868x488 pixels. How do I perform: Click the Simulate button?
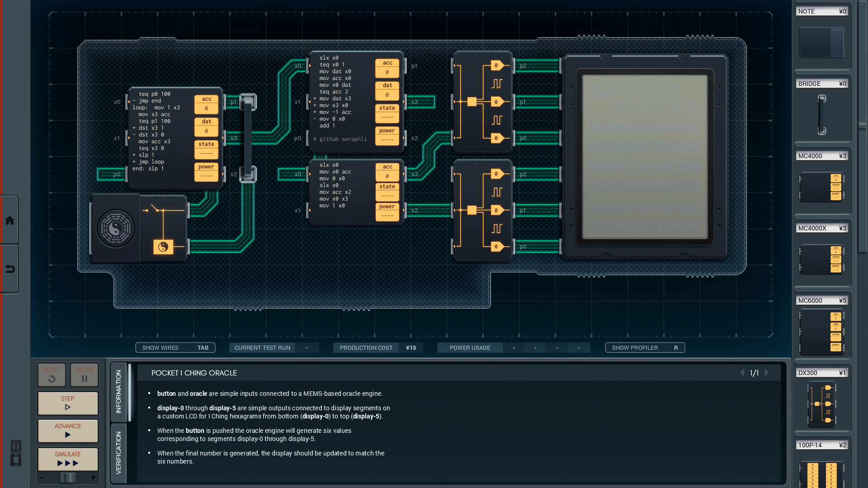(68, 459)
